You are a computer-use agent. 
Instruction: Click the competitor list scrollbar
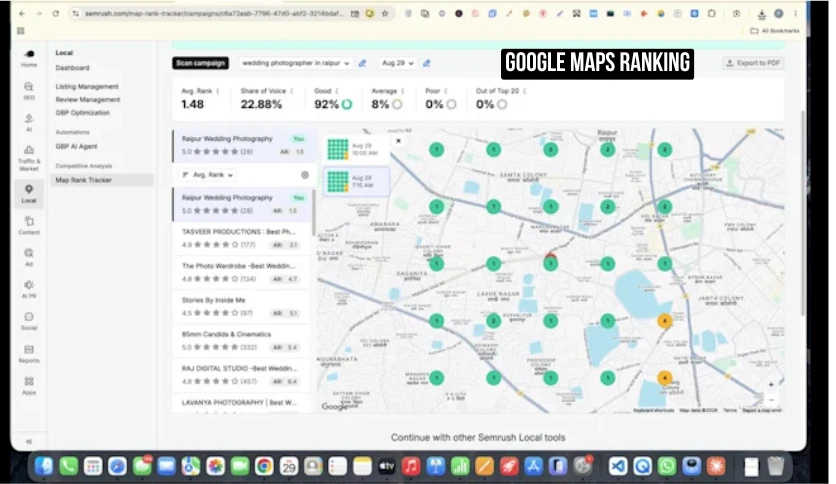pos(314,213)
